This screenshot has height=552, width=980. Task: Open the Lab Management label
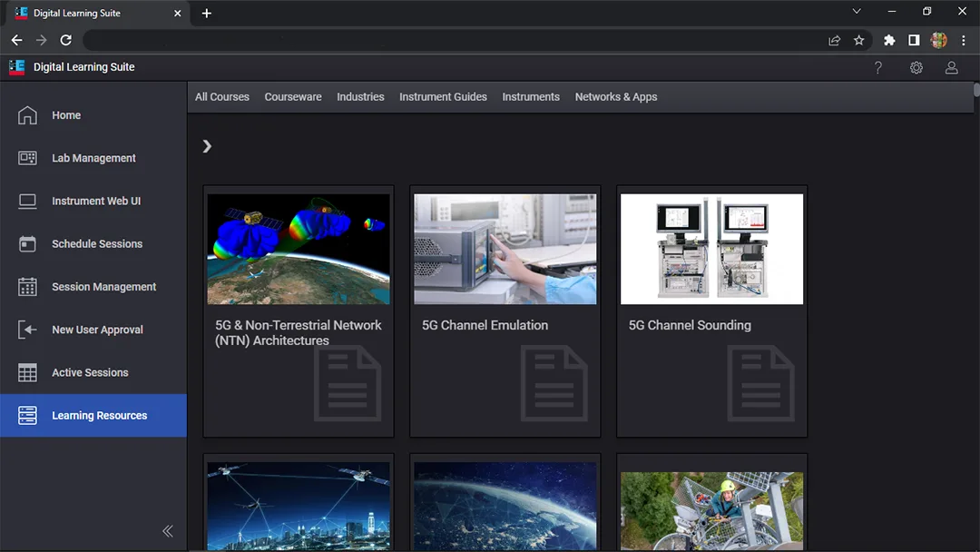tap(93, 158)
